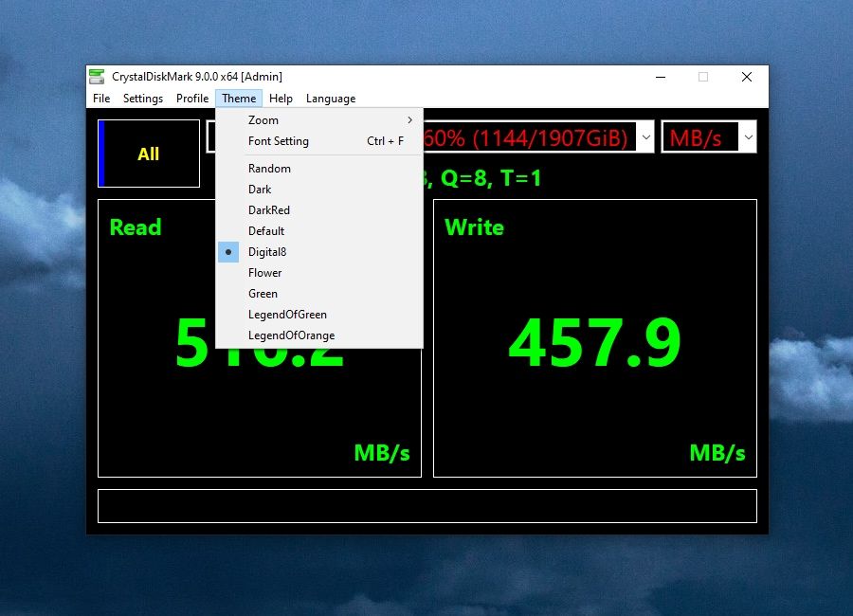Click the All benchmark button
The height and width of the screenshot is (616, 853).
click(x=149, y=154)
